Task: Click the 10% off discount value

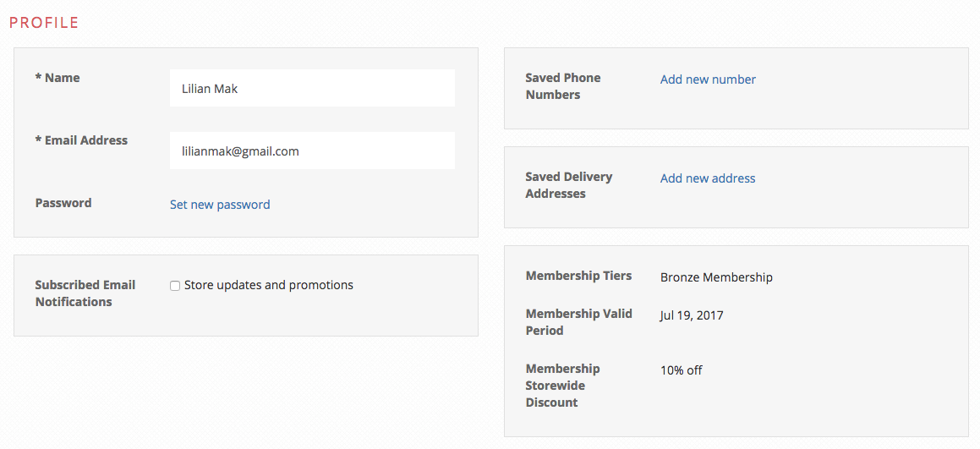Action: click(682, 370)
